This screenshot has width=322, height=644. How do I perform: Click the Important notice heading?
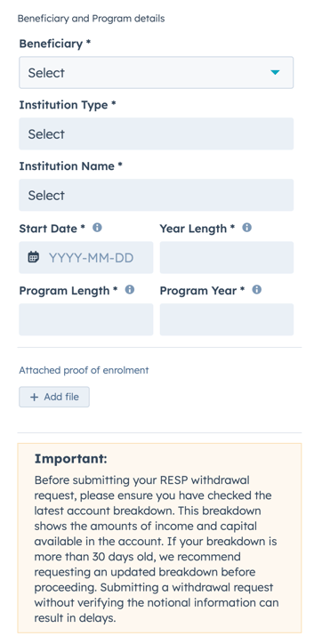tap(70, 459)
